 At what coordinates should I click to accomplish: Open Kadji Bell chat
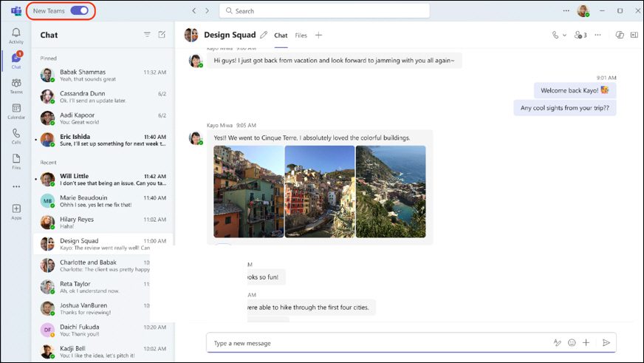click(x=103, y=351)
